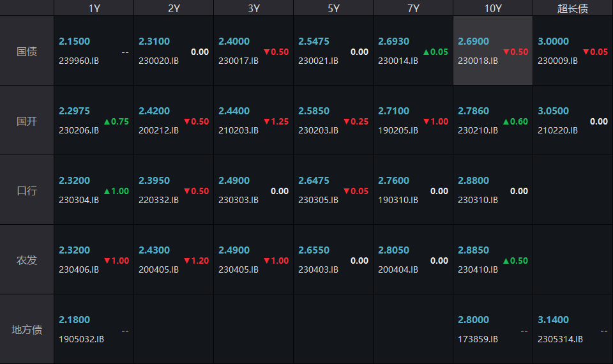Select the 国债 row label
The width and height of the screenshot is (613, 364).
click(x=27, y=51)
